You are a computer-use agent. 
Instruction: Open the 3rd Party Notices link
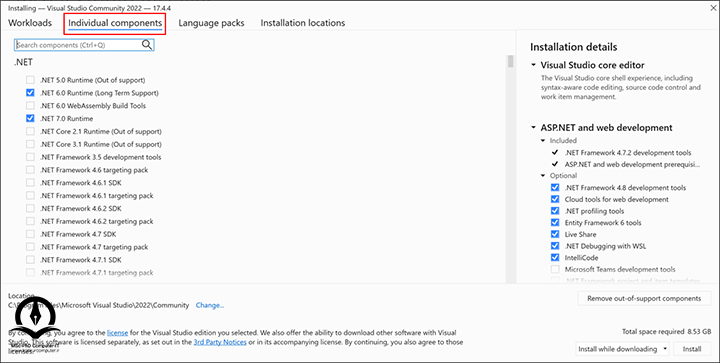[x=220, y=342]
